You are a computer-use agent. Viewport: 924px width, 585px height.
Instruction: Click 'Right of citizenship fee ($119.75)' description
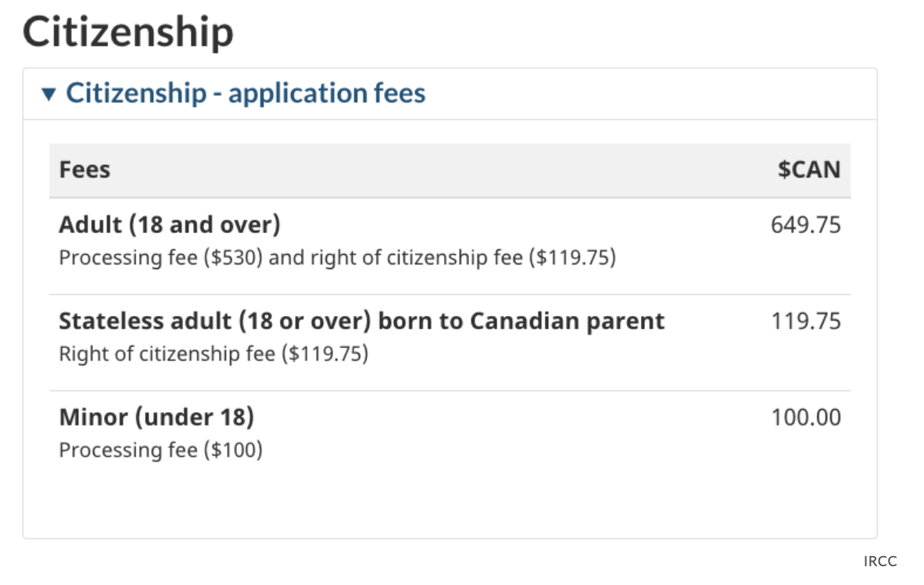click(213, 354)
